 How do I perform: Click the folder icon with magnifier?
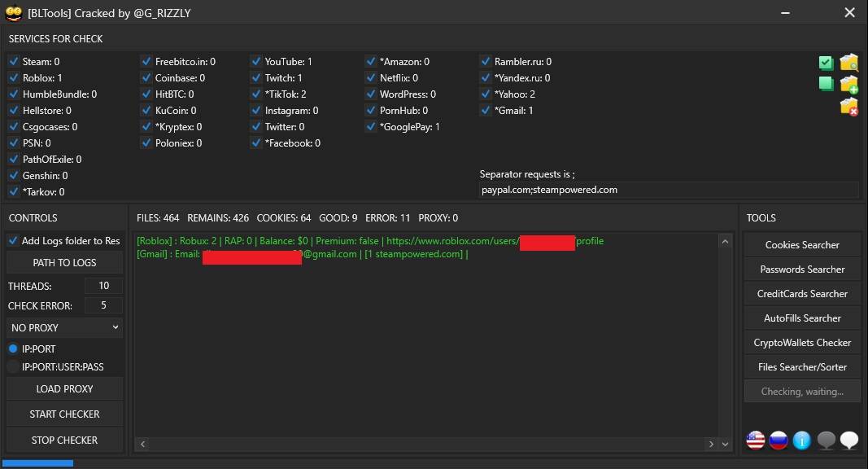click(x=848, y=62)
